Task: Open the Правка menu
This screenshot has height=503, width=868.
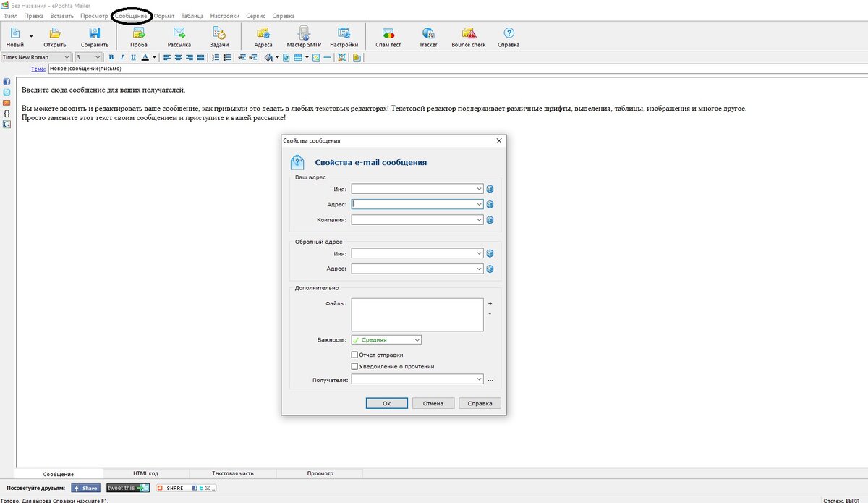Action: click(34, 15)
